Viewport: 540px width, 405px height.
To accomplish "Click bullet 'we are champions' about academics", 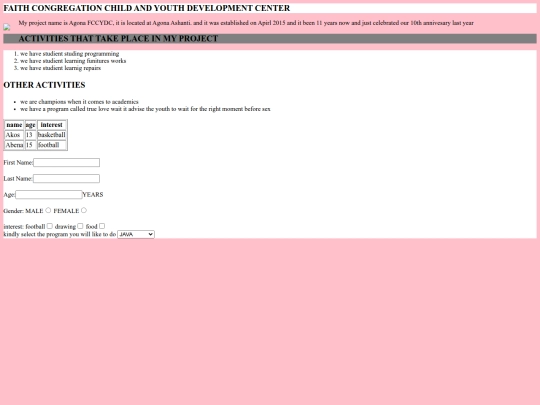I will pyautogui.click(x=79, y=102).
